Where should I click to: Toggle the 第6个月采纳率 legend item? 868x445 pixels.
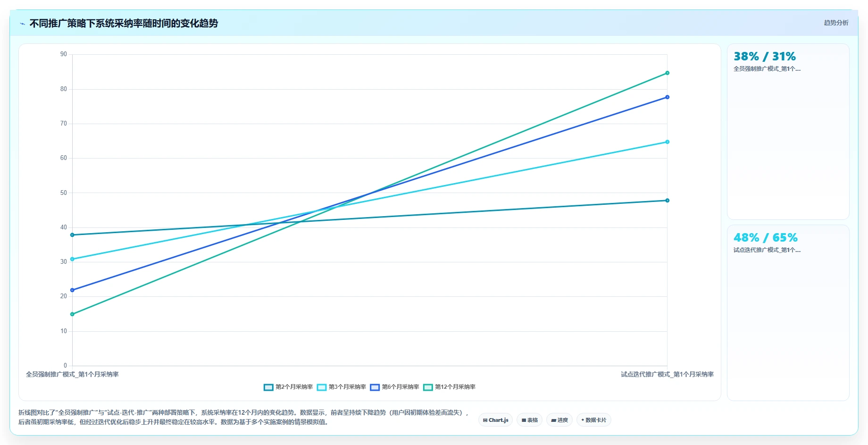pos(395,387)
